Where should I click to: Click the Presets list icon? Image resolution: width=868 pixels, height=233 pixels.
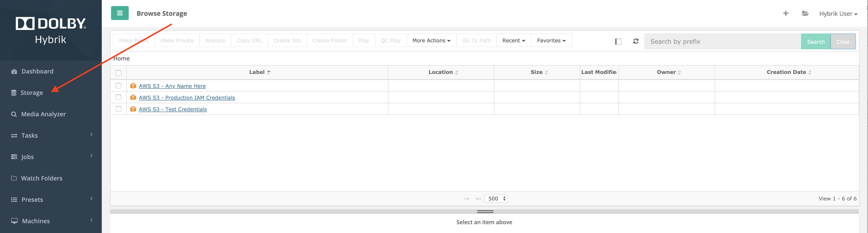(x=14, y=200)
